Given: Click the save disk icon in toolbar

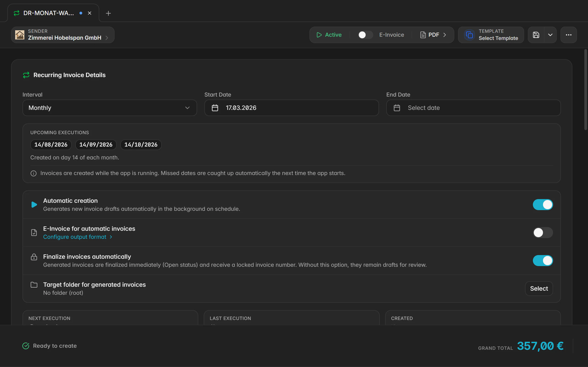Looking at the screenshot, I should (x=536, y=35).
